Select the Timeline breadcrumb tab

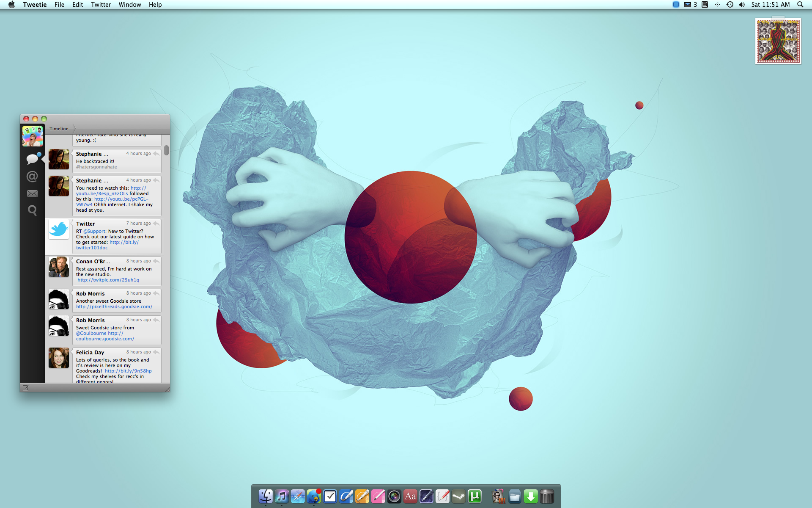(x=59, y=129)
